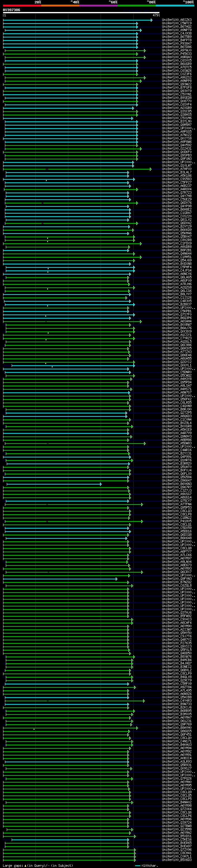Open hit UniRef100_B3LAL7

177,172
